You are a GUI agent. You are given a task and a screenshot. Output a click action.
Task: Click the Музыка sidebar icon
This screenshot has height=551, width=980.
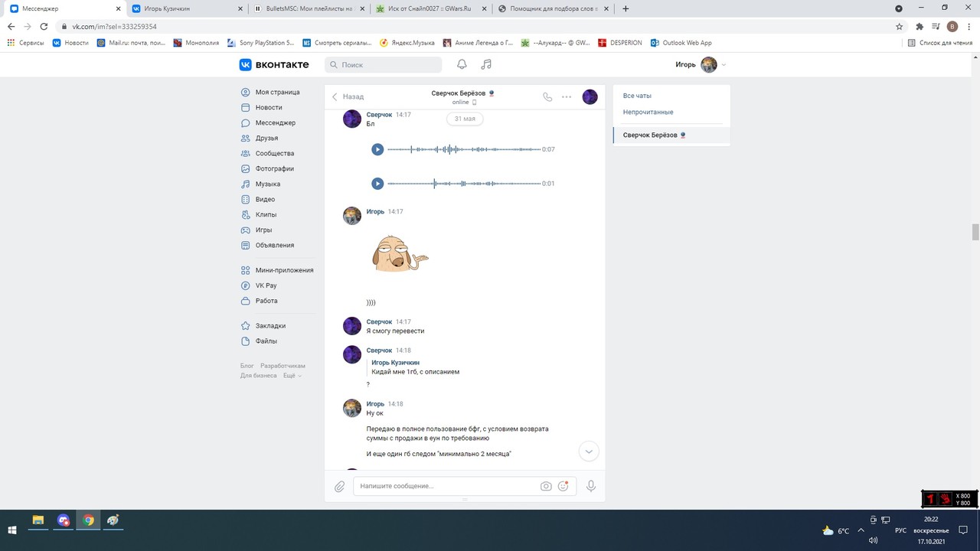click(x=246, y=184)
